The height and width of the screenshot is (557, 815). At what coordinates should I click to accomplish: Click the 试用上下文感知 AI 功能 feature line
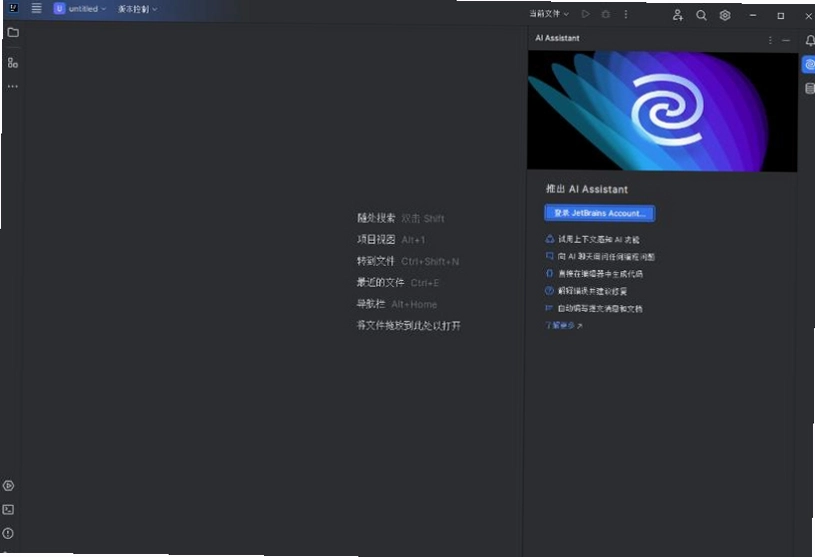(x=593, y=240)
